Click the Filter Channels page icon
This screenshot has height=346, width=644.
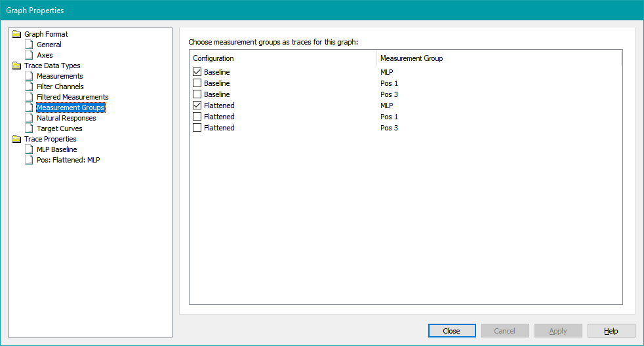coord(29,86)
